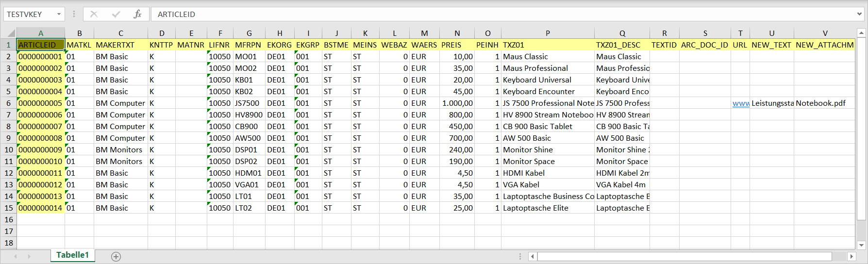Add a new sheet with plus icon
868x264 pixels.
click(x=116, y=256)
